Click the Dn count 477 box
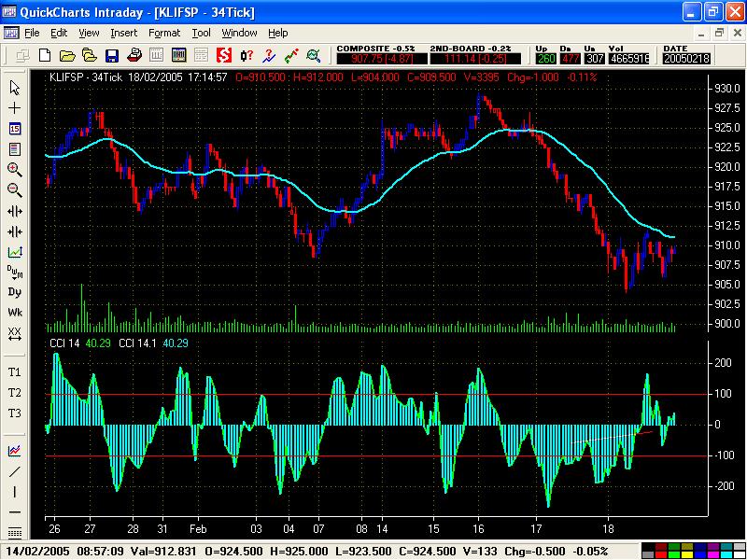 pos(570,59)
